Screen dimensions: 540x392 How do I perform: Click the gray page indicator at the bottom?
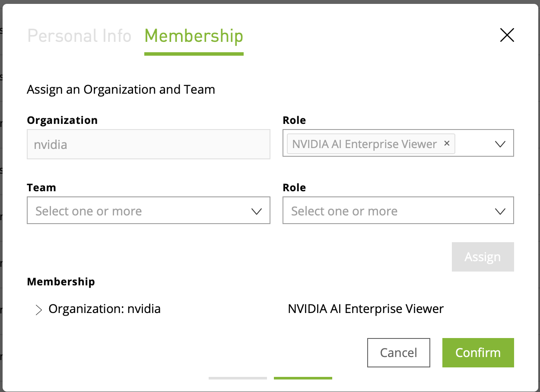[238, 378]
